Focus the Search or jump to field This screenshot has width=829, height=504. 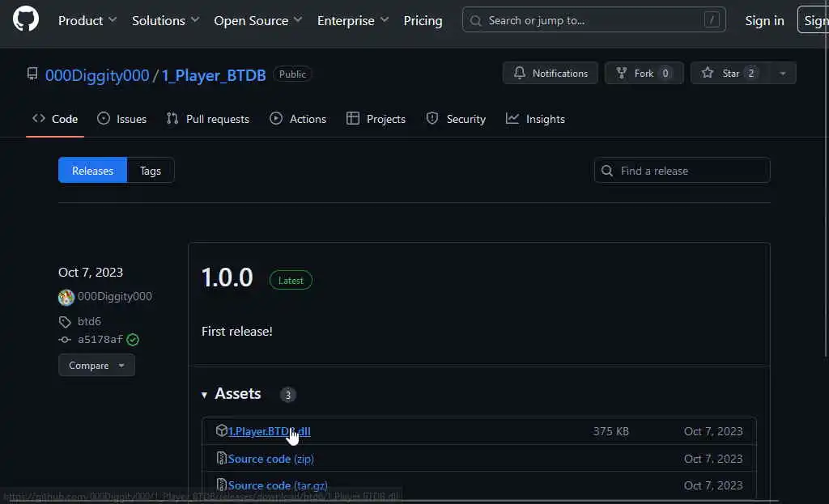click(x=593, y=20)
